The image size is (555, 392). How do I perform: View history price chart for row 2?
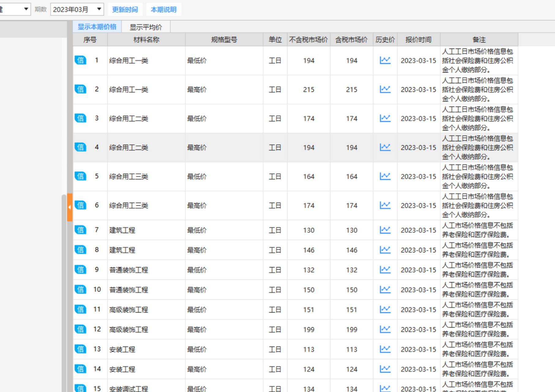pos(385,89)
